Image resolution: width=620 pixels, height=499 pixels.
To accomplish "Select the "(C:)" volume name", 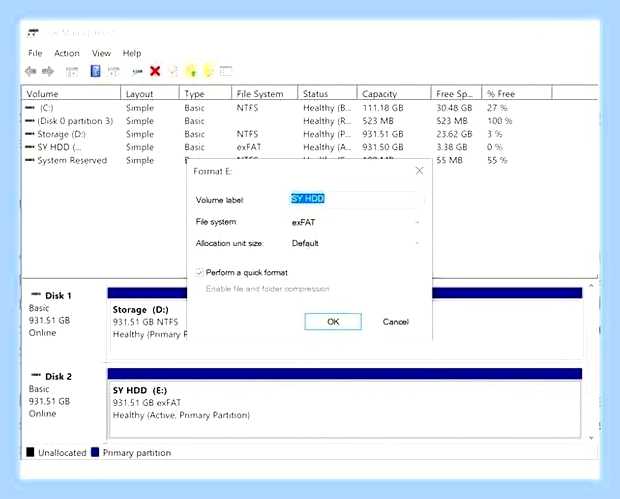I will [46, 108].
